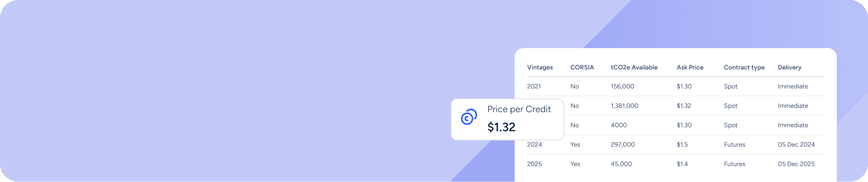
Task: Click the Ask Price column header
Action: click(690, 68)
